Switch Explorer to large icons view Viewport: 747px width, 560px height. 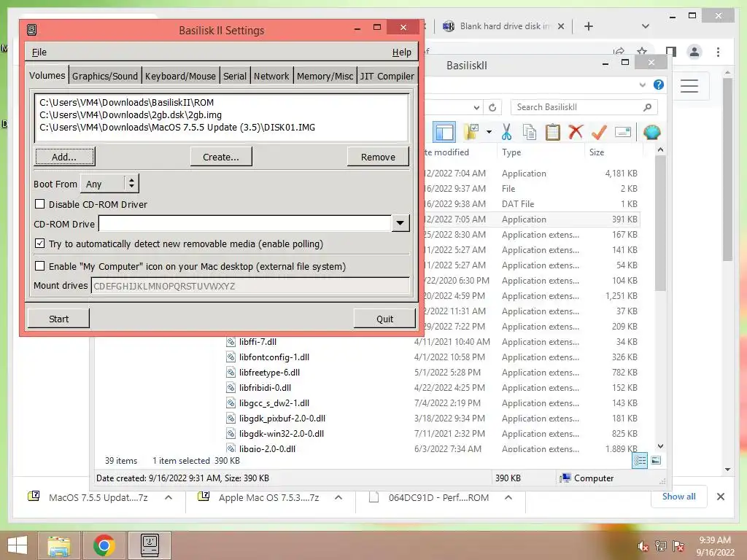[656, 460]
